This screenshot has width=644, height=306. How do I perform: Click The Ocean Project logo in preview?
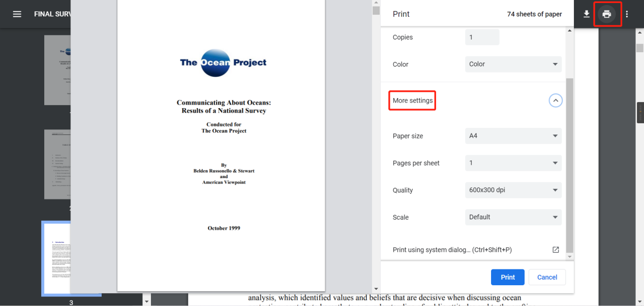[223, 62]
